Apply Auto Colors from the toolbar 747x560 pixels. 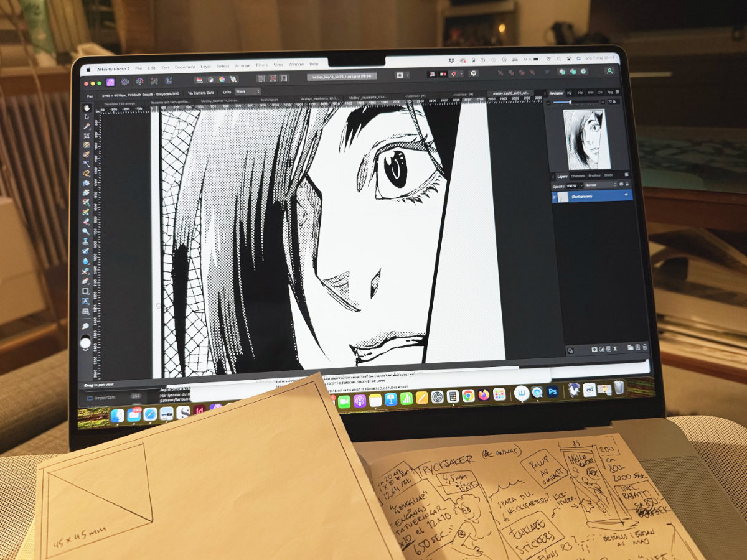point(222,80)
